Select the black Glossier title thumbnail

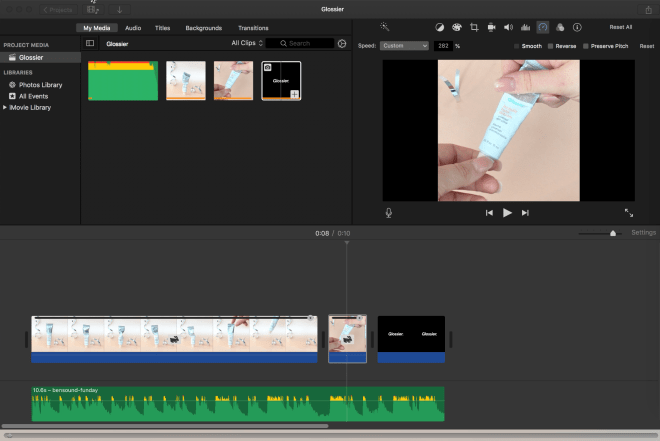pos(281,81)
